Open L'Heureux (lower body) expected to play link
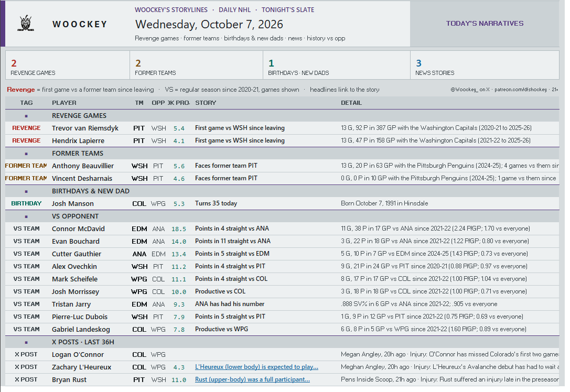Viewport: 570px width, 392px height. pyautogui.click(x=256, y=367)
